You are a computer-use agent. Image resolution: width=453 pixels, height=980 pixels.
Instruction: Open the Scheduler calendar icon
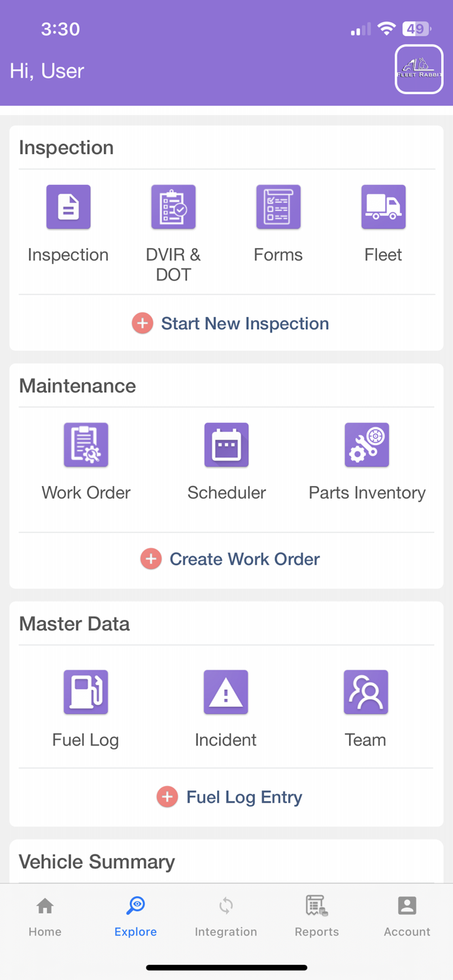pos(226,444)
